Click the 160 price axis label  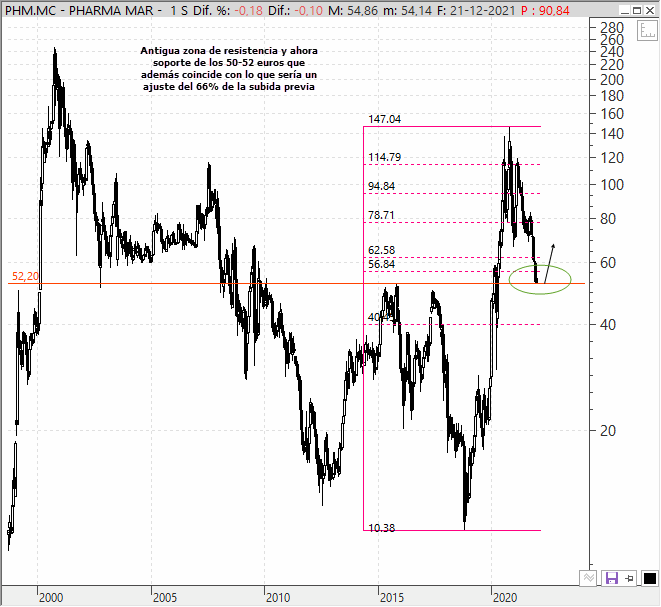[x=612, y=113]
